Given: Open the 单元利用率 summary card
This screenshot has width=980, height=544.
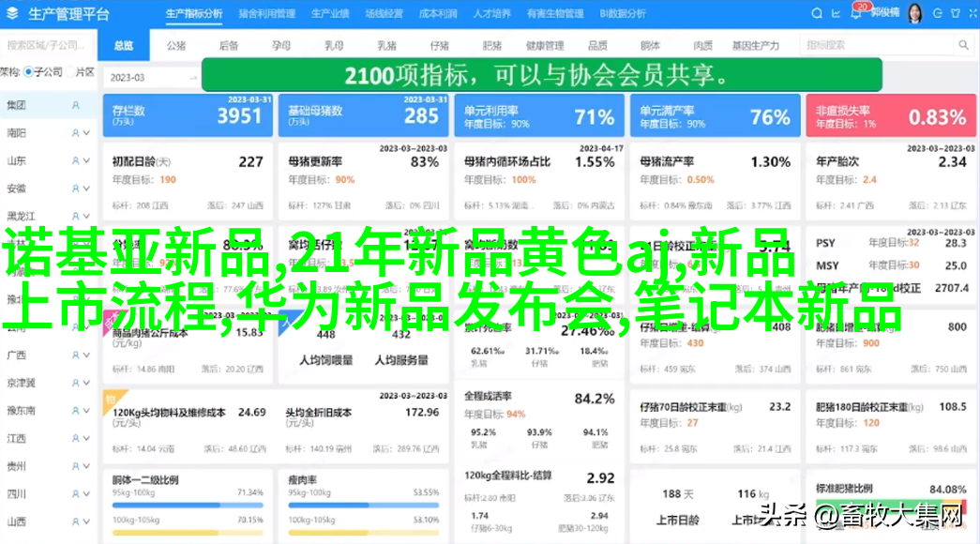Looking at the screenshot, I should (x=539, y=115).
